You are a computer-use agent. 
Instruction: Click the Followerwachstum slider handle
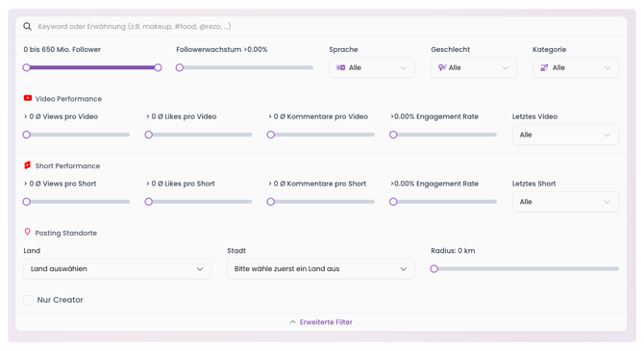tap(180, 67)
